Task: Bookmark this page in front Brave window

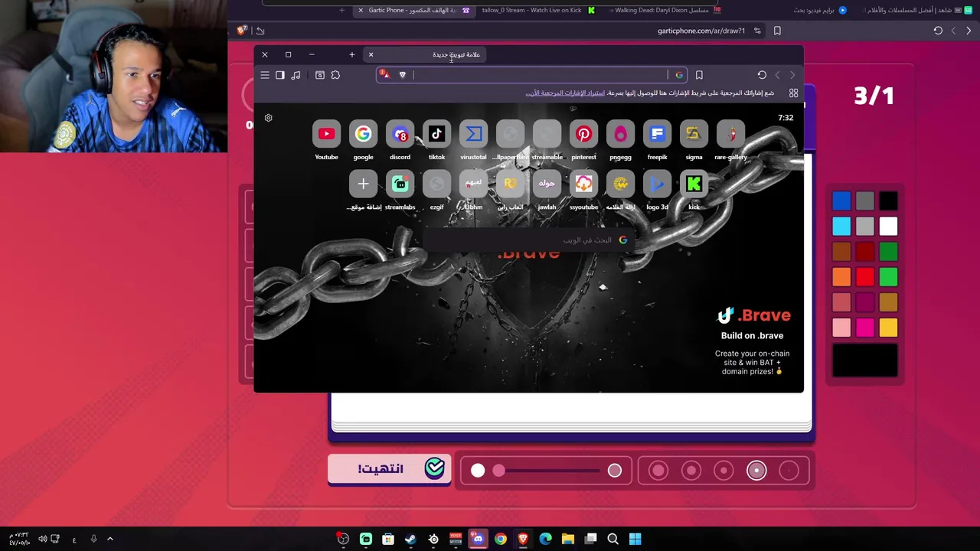Action: point(699,75)
